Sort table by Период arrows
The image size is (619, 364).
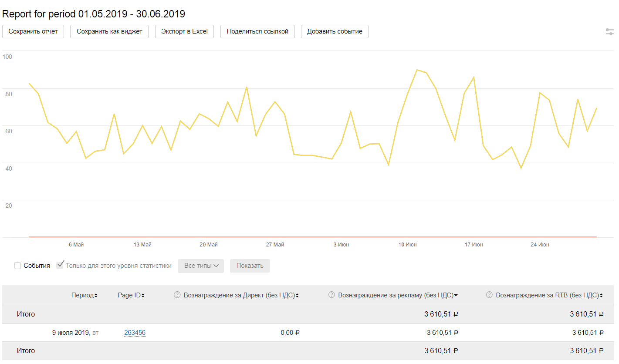(x=96, y=296)
